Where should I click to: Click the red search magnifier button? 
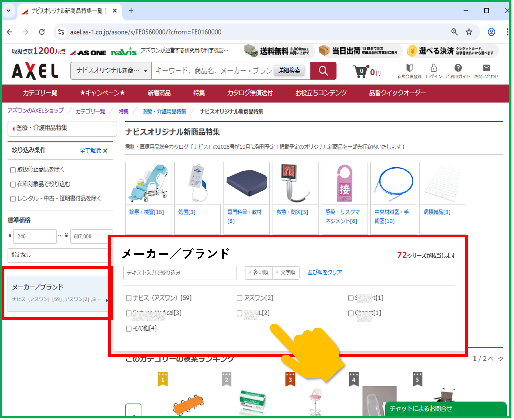[323, 71]
